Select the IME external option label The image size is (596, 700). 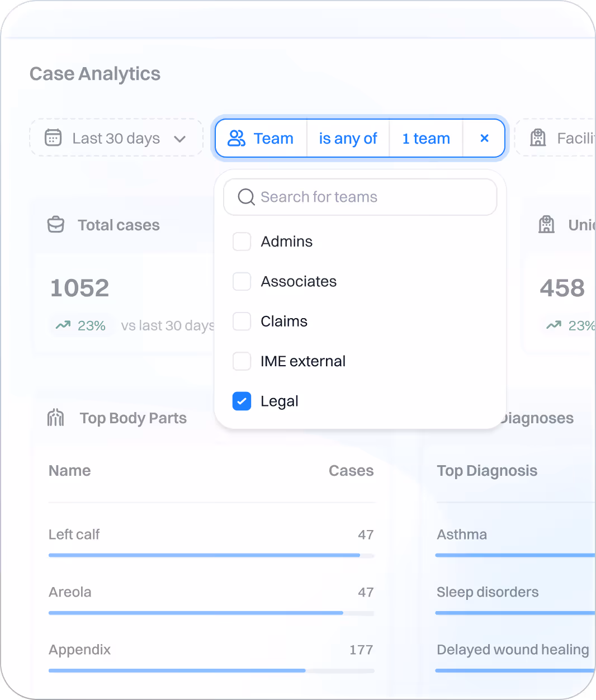303,361
